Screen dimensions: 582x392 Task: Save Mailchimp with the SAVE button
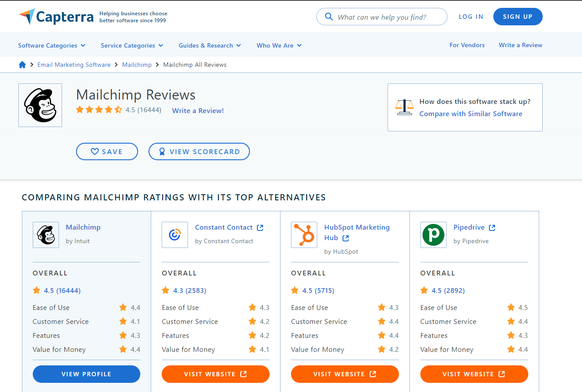coord(107,151)
